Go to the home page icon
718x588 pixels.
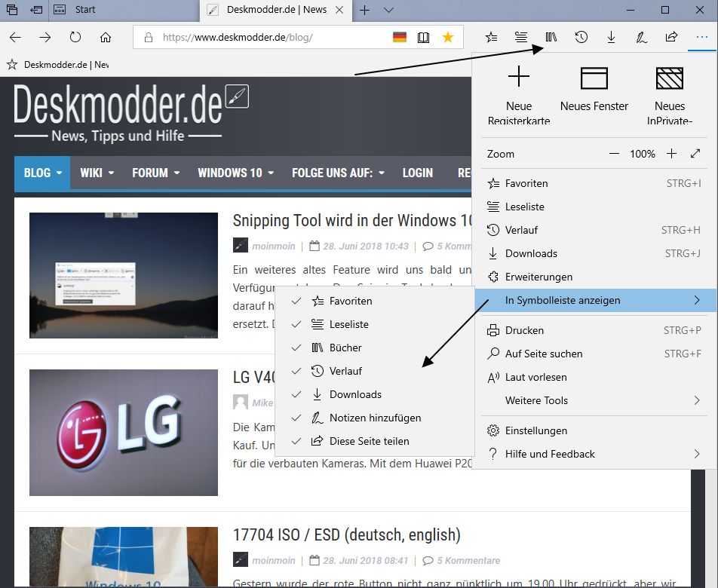[106, 37]
